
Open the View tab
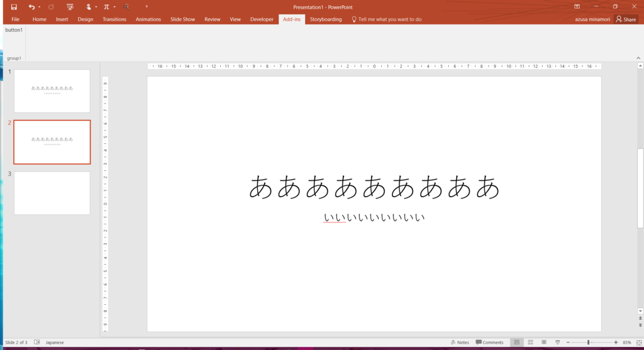tap(235, 19)
